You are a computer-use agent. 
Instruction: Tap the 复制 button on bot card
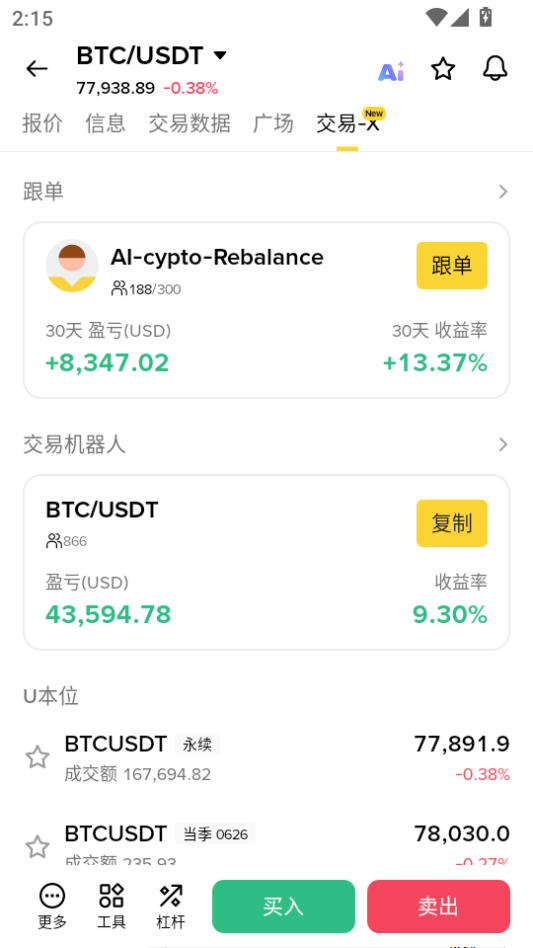[x=452, y=524]
